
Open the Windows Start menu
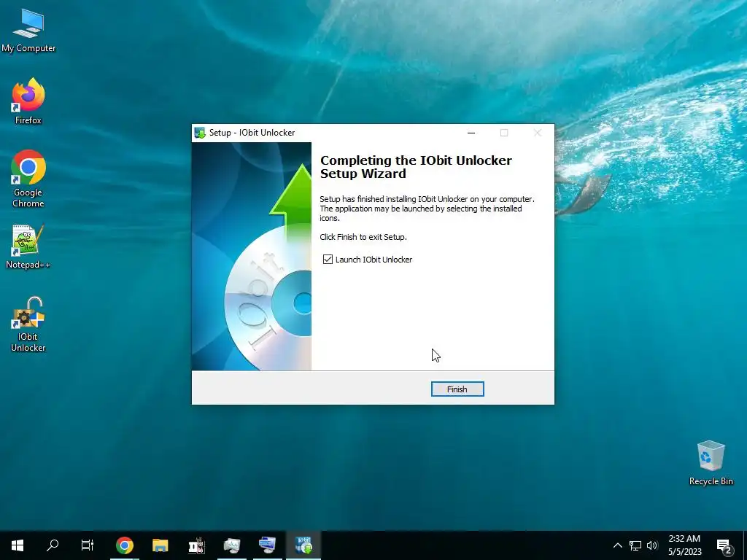coord(18,545)
